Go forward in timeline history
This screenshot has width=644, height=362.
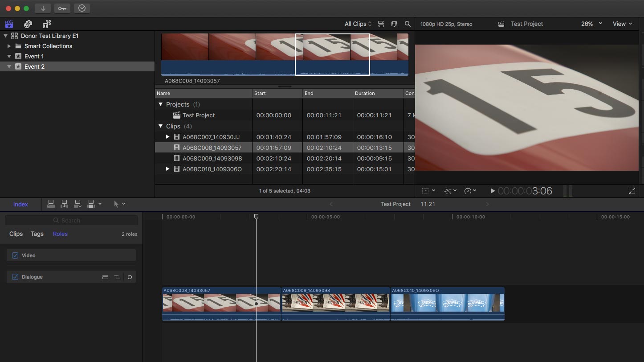point(487,204)
